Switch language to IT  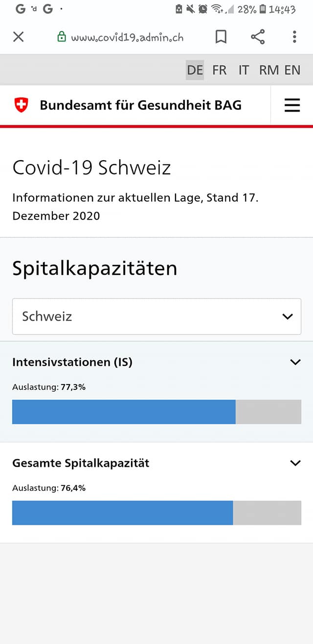click(244, 70)
